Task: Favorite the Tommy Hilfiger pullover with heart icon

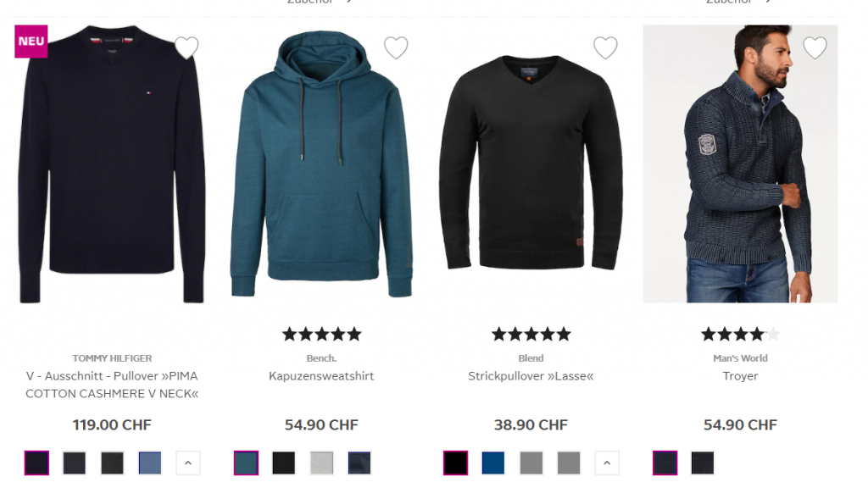Action: tap(186, 47)
